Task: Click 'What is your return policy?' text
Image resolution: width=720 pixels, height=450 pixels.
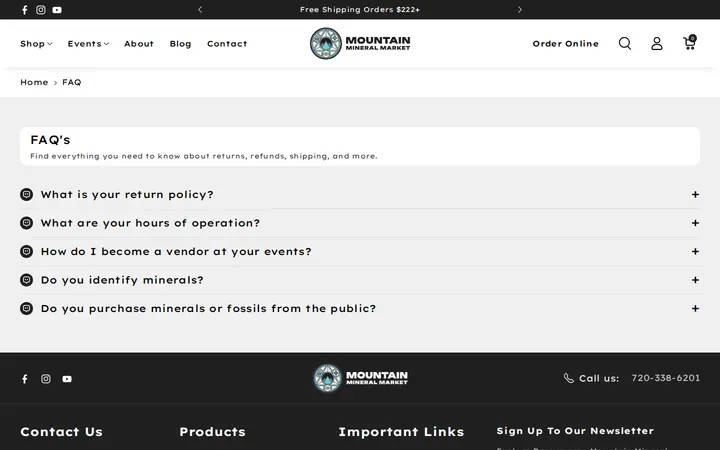Action: click(127, 194)
